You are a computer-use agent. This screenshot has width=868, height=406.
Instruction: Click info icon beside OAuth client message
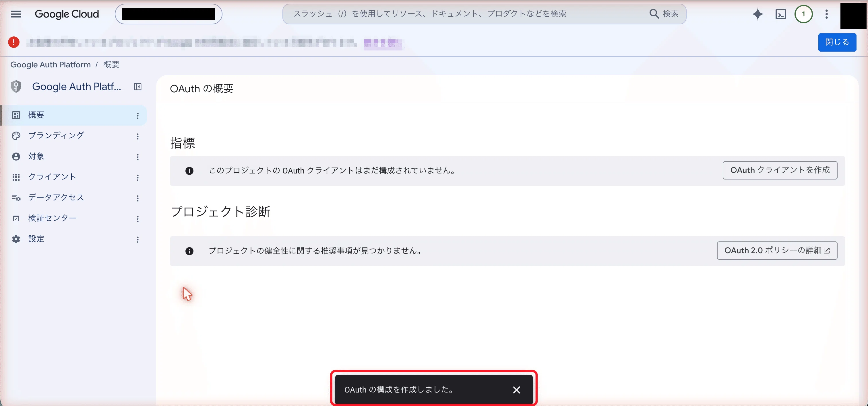pyautogui.click(x=189, y=171)
